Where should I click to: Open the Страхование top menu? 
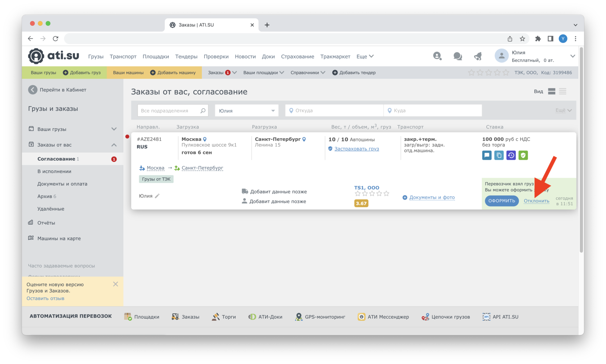(298, 57)
